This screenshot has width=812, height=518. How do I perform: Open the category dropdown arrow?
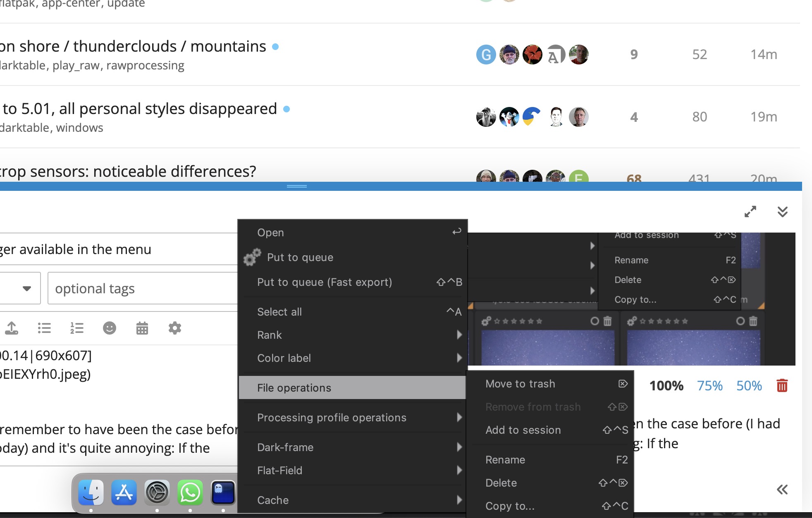(27, 288)
